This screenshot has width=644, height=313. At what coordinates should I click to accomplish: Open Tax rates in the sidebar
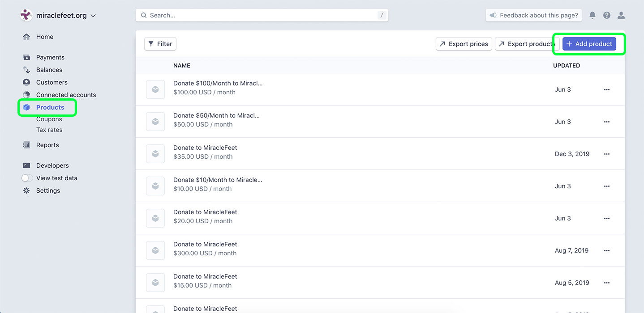point(49,130)
